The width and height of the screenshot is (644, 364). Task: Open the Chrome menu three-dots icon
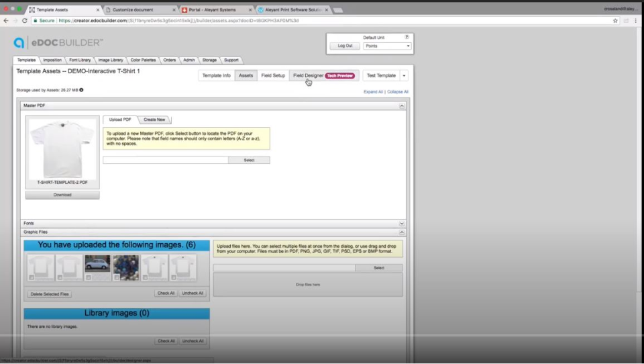click(x=636, y=21)
